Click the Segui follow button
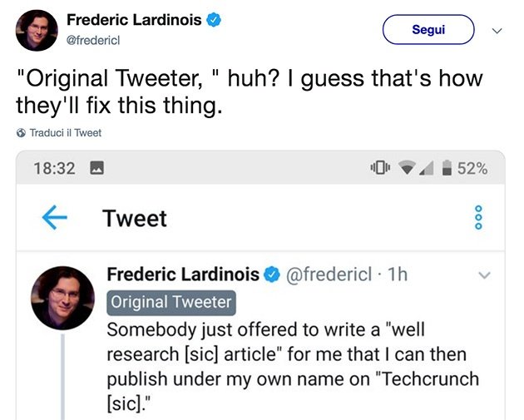Image resolution: width=524 pixels, height=420 pixels. 428,30
